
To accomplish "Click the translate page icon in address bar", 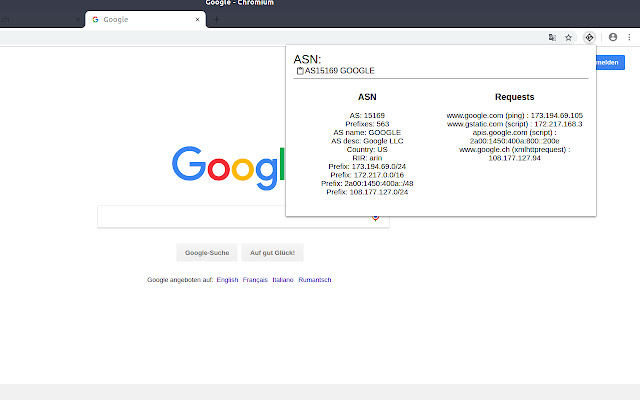I will click(x=552, y=38).
